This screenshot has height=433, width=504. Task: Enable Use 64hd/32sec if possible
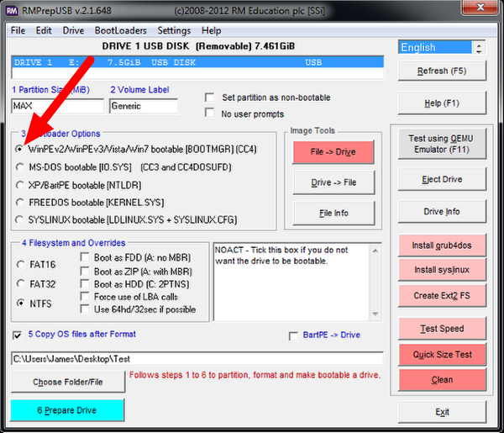click(x=85, y=309)
